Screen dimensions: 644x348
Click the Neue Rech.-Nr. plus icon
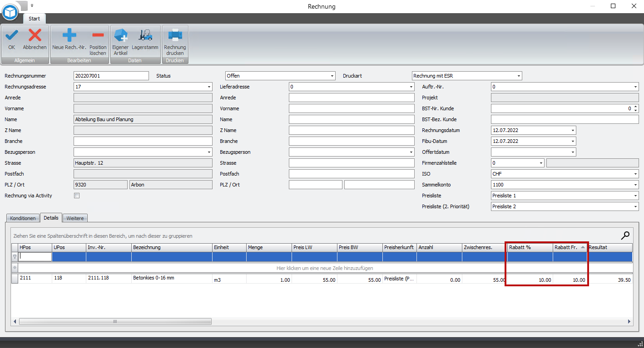69,36
